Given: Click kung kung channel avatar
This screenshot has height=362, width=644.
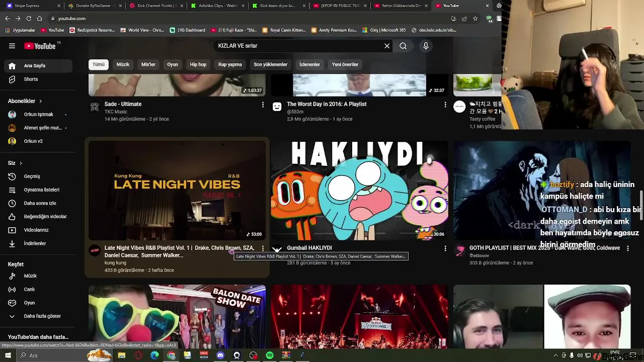Looking at the screenshot, I should pyautogui.click(x=95, y=250).
